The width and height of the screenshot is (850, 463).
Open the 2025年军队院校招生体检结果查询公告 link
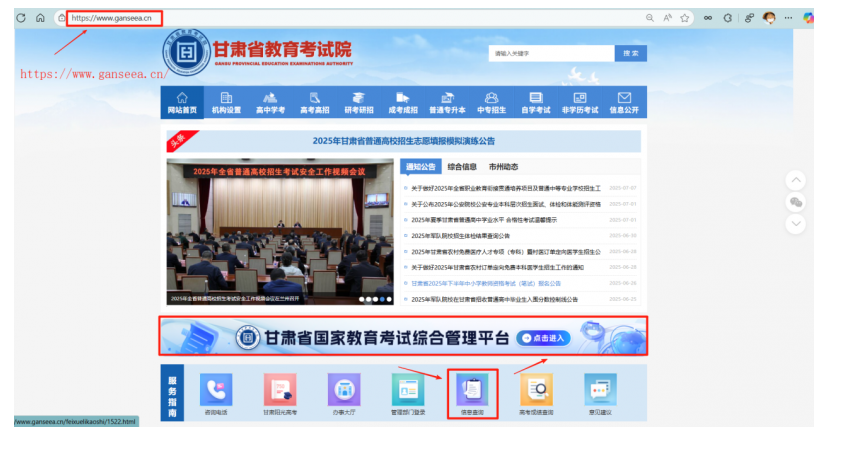point(461,236)
